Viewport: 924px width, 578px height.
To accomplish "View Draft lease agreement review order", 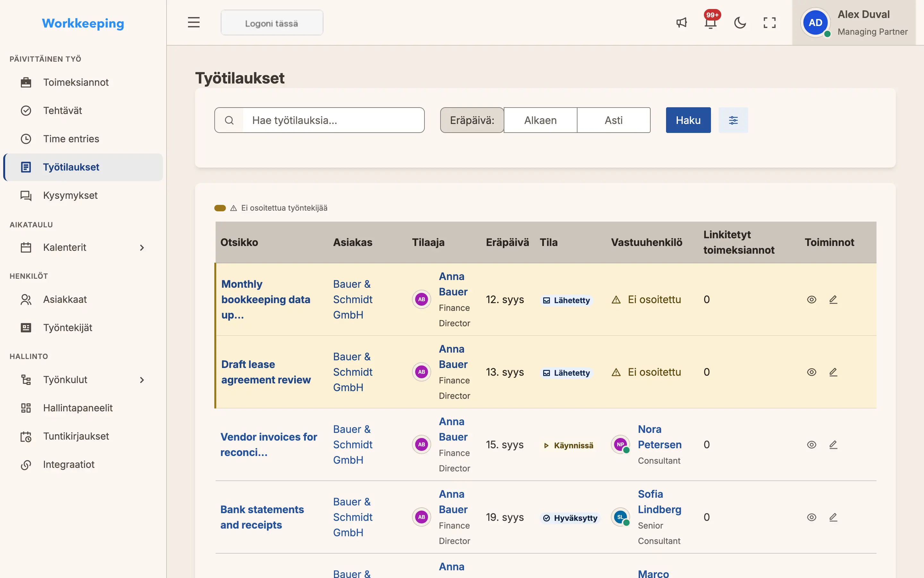I will coord(811,372).
